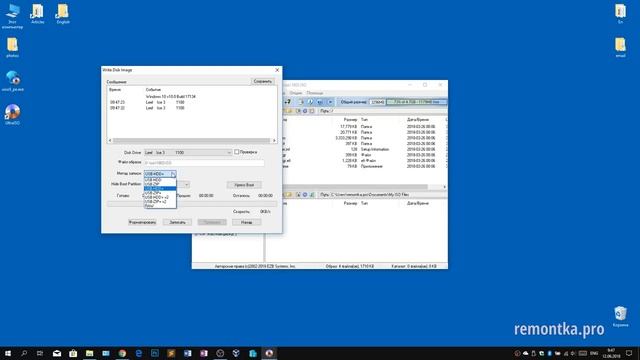The width and height of the screenshot is (640, 360).
Task: Open Этот компьютер desktop icon
Action: coord(12,16)
